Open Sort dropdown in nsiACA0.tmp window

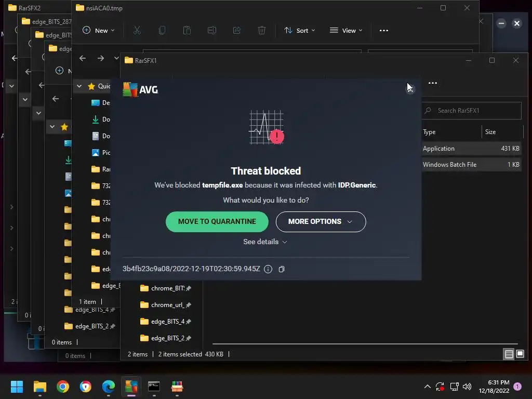click(x=300, y=31)
